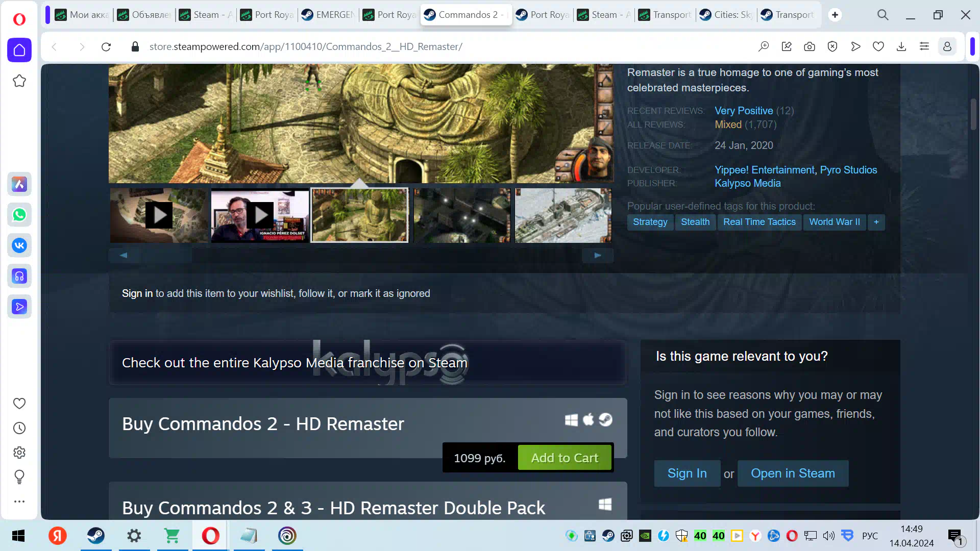980x551 pixels.
Task: Open Yandex browser from the taskbar
Action: point(58,536)
